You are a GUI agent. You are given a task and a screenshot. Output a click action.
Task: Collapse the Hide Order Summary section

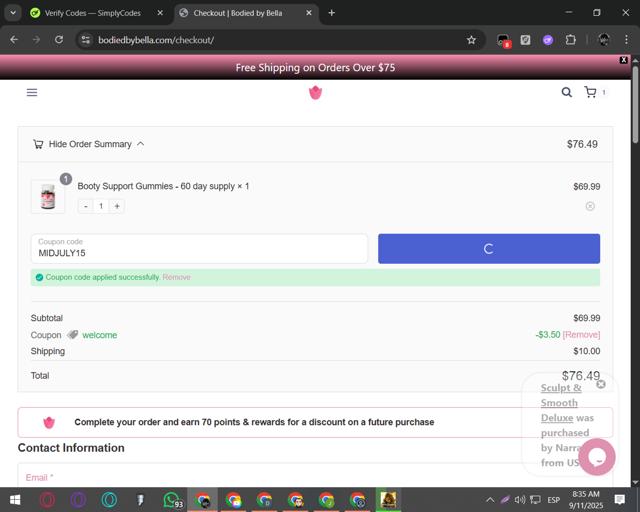(x=89, y=144)
